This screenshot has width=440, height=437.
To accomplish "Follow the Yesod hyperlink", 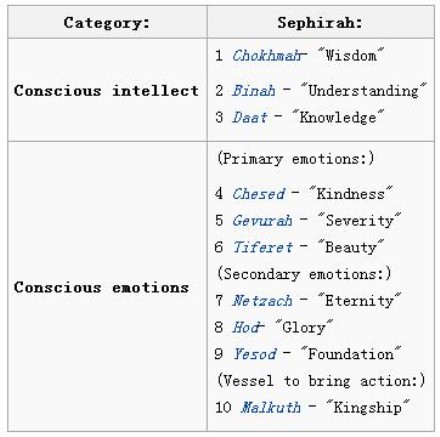I will pos(255,354).
